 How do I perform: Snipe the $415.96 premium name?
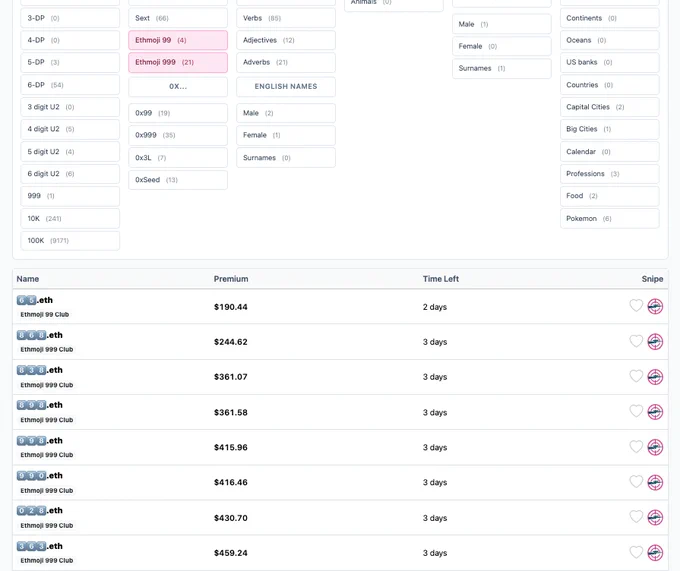pos(655,447)
